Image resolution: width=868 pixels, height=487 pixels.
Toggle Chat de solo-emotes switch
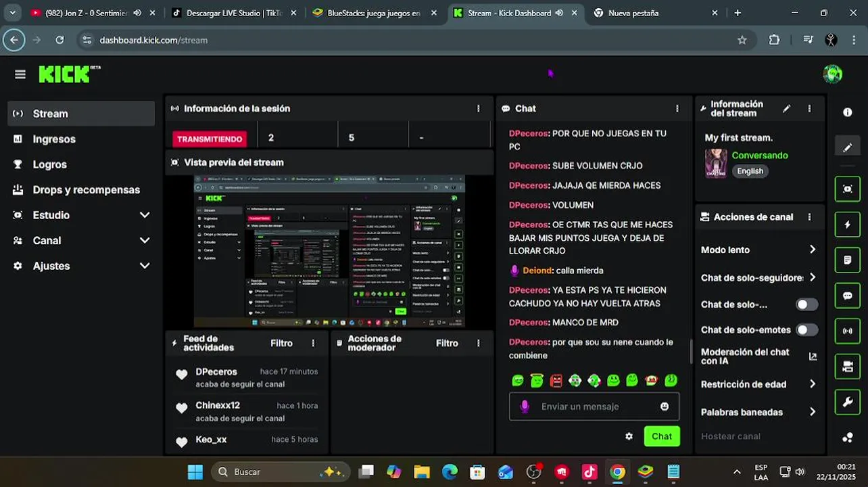(x=806, y=329)
